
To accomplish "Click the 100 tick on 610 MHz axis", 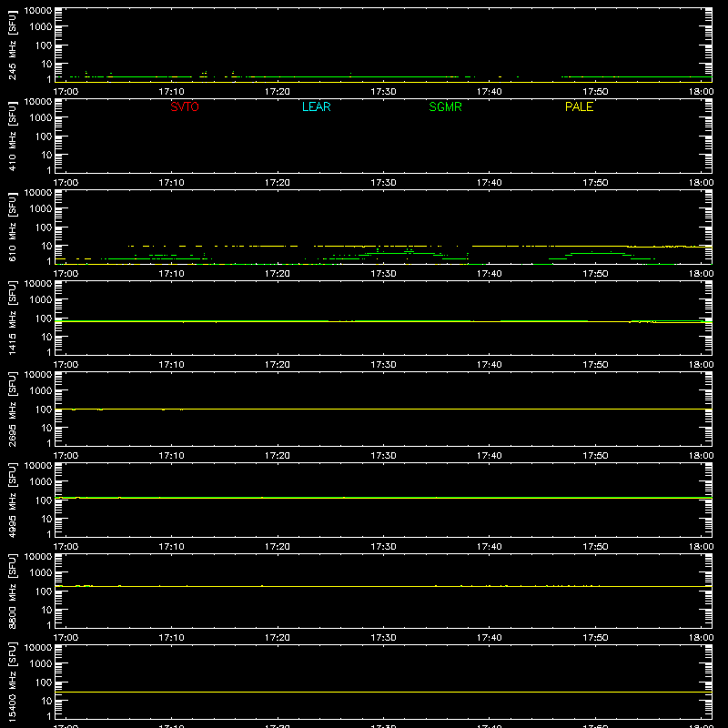I will pos(44,227).
